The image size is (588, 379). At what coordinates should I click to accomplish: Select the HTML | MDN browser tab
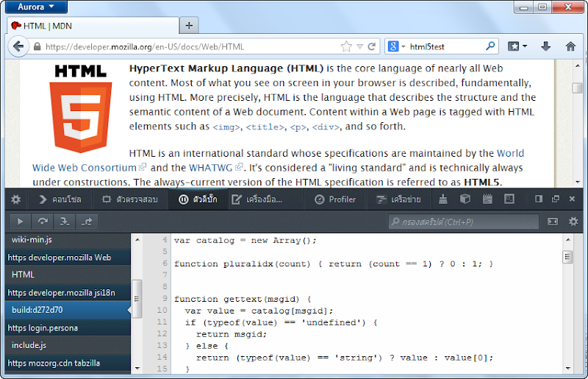pyautogui.click(x=93, y=26)
